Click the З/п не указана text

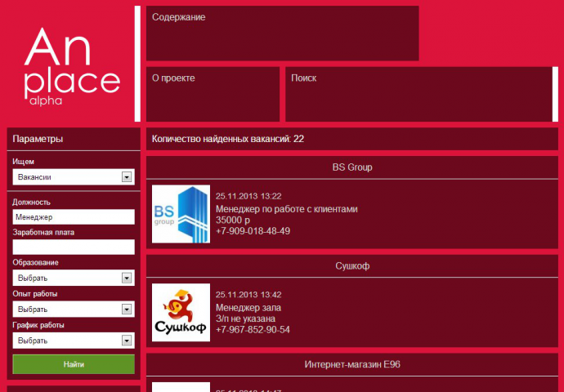(x=246, y=318)
